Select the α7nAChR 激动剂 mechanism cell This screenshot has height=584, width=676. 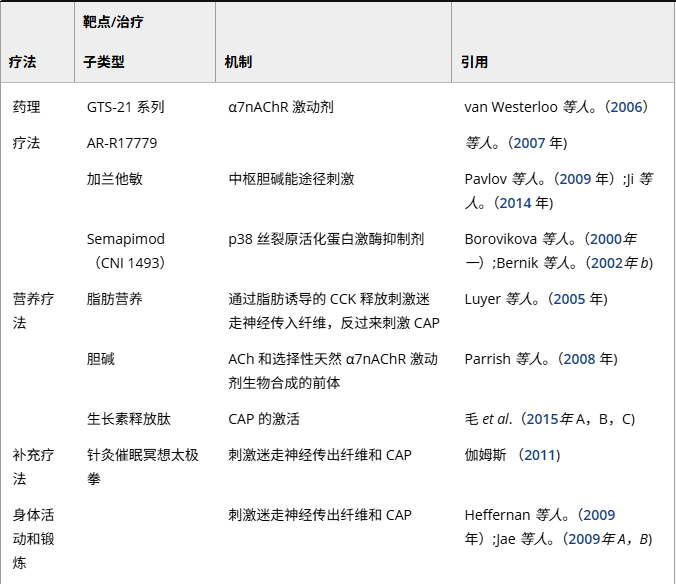tap(281, 107)
